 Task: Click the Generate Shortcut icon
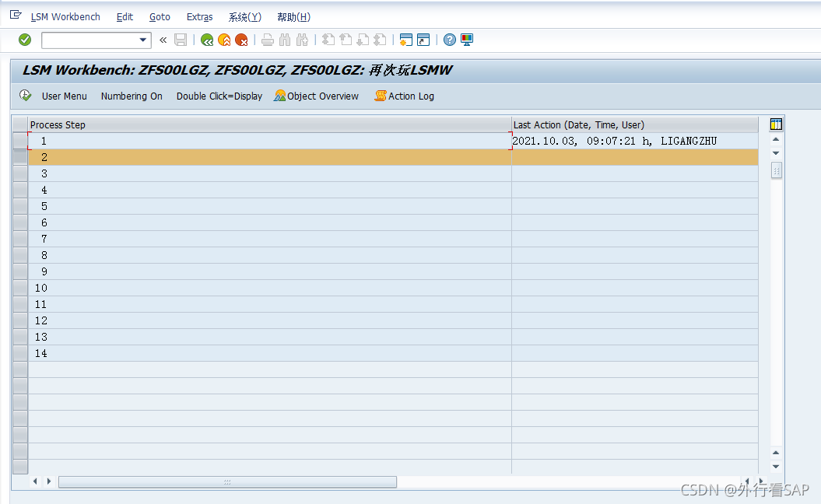tap(423, 40)
